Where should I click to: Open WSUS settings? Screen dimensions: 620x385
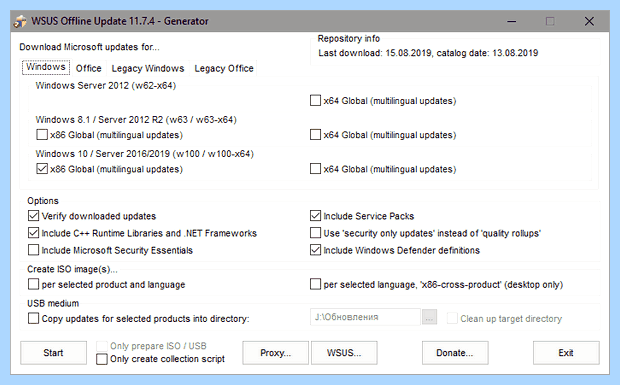pos(344,353)
